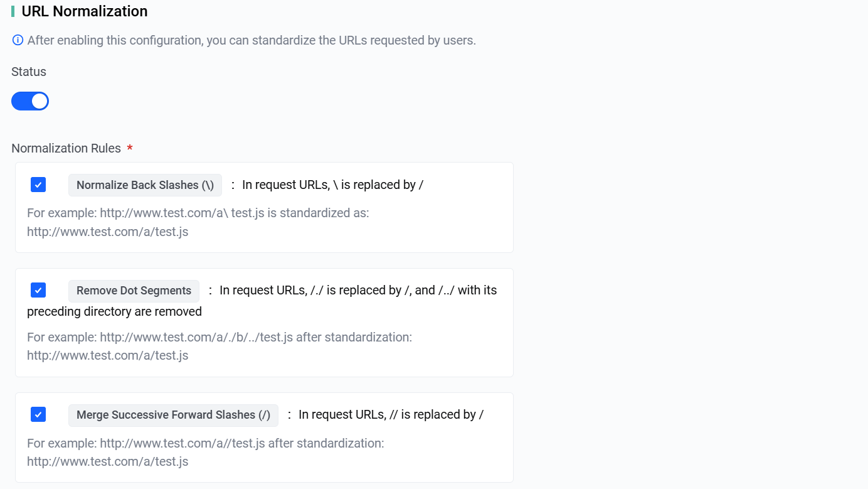Viewport: 868px width, 489px height.
Task: Uncheck the Merge Successive Forward Slashes checkbox
Action: pyautogui.click(x=38, y=414)
